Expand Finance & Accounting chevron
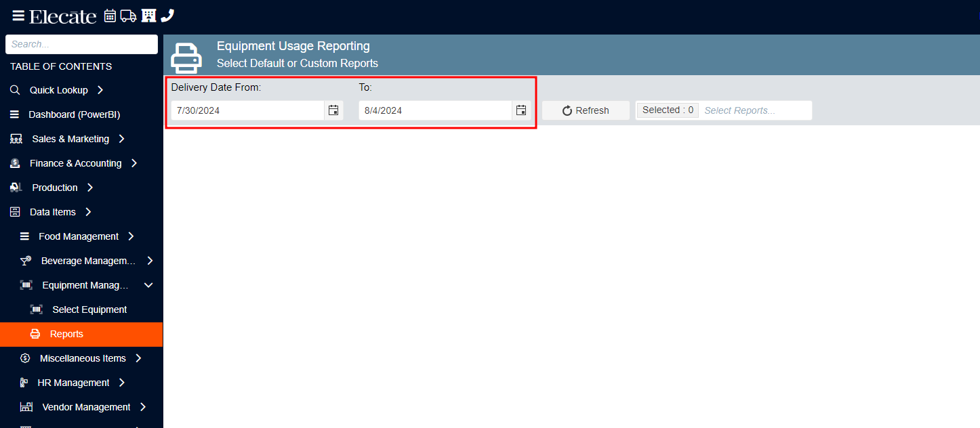This screenshot has width=980, height=428. point(134,163)
